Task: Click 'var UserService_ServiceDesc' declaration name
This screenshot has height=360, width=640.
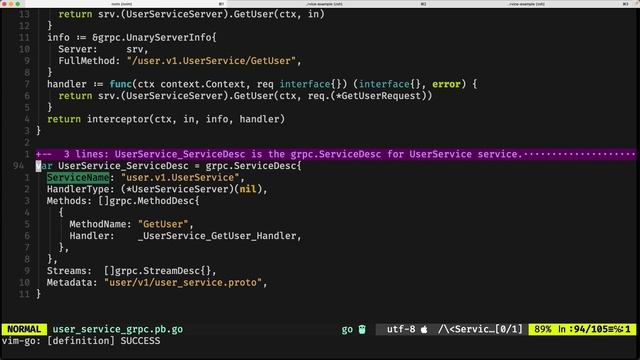Action: pyautogui.click(x=123, y=166)
